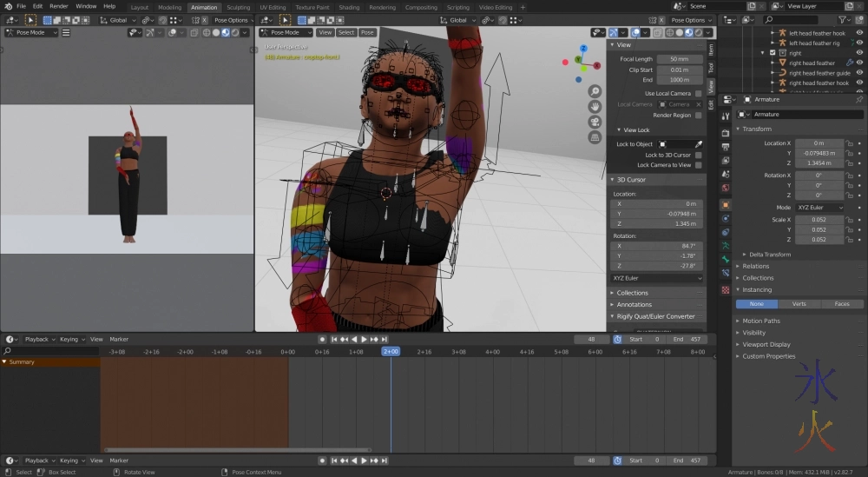868x477 pixels.
Task: Click the pan view hand icon
Action: (595, 106)
